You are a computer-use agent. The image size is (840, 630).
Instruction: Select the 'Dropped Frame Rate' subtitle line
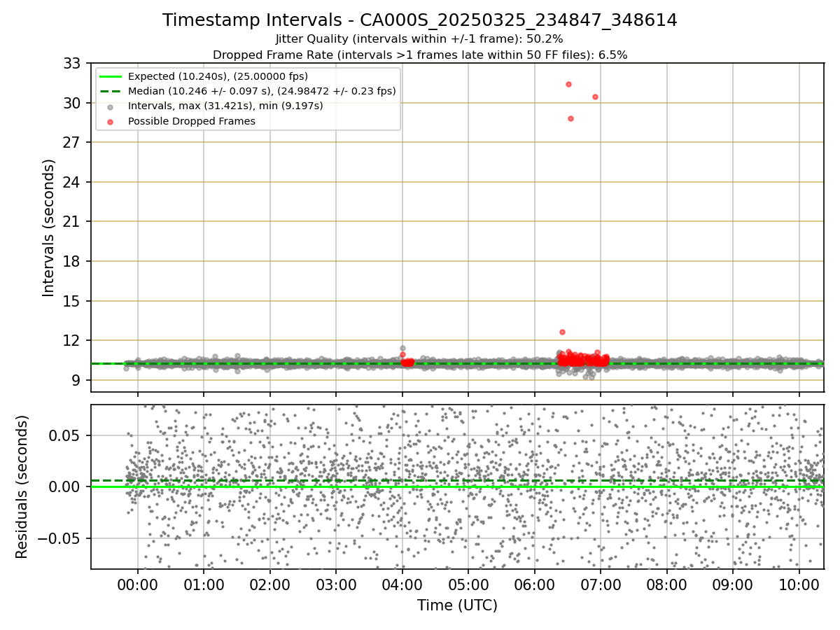click(x=420, y=55)
